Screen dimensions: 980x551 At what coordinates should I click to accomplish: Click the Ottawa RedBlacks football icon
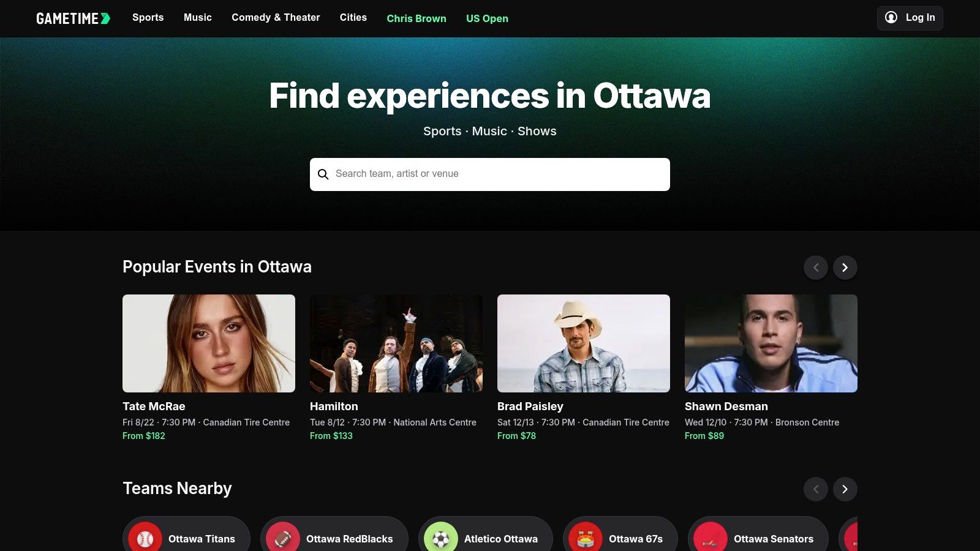[283, 538]
